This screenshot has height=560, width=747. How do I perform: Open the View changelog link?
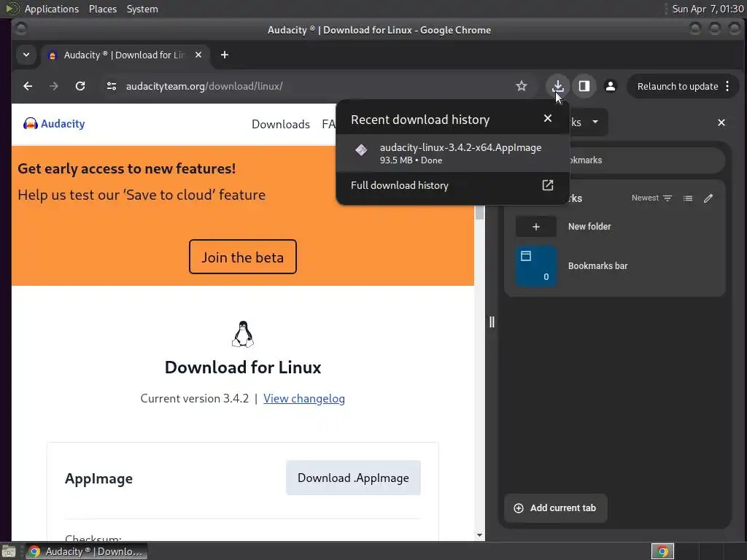point(304,399)
